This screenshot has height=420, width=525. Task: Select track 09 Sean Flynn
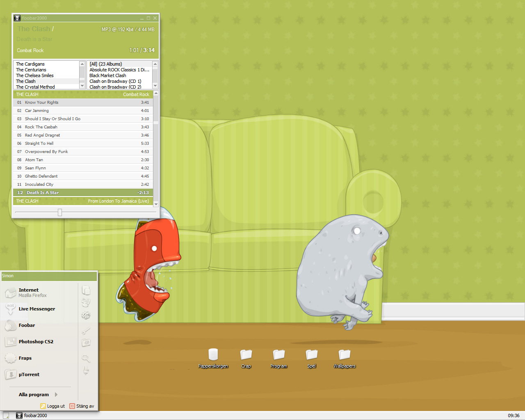[x=83, y=168]
